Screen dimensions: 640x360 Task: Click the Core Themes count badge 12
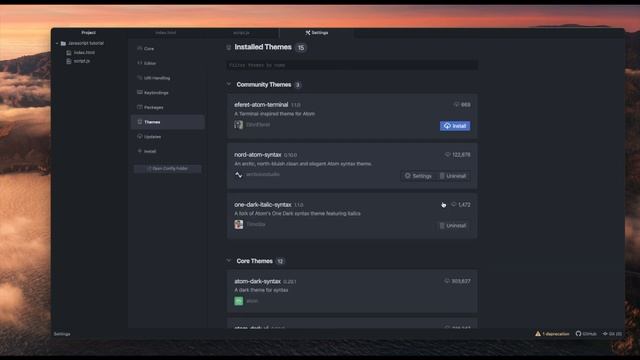[x=280, y=261]
